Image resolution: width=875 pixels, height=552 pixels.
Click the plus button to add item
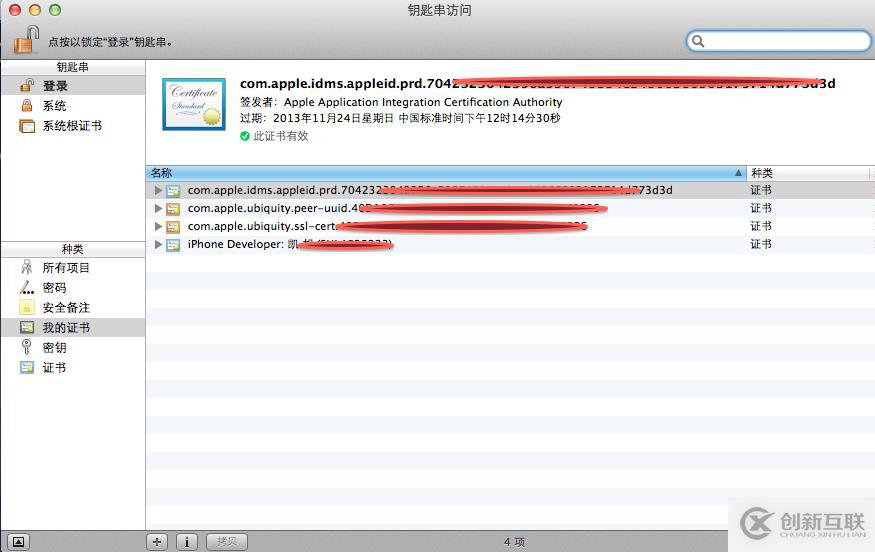[x=157, y=541]
